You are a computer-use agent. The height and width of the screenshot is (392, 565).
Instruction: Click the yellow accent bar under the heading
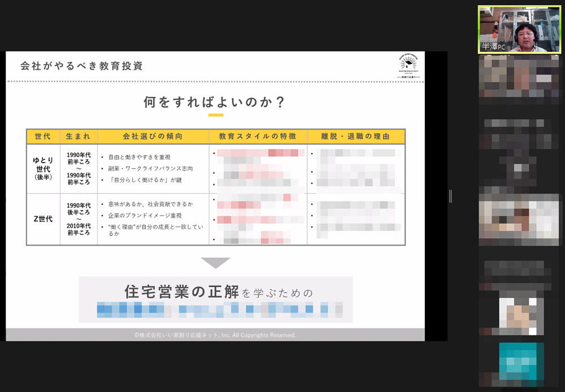tap(215, 115)
